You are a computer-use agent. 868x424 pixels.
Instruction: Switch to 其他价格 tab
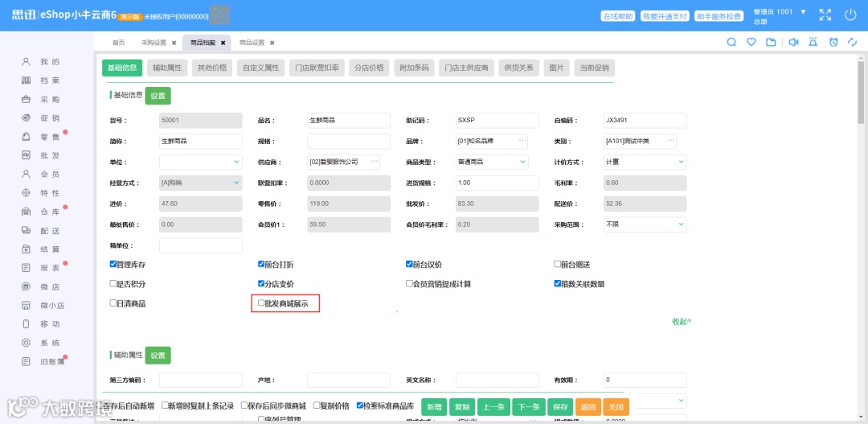(212, 68)
